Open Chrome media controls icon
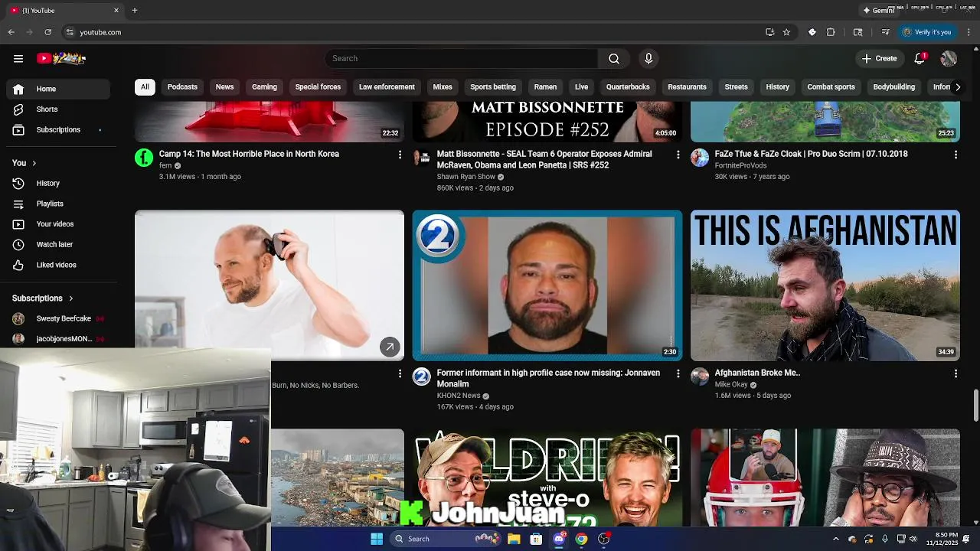The height and width of the screenshot is (551, 980). click(886, 32)
